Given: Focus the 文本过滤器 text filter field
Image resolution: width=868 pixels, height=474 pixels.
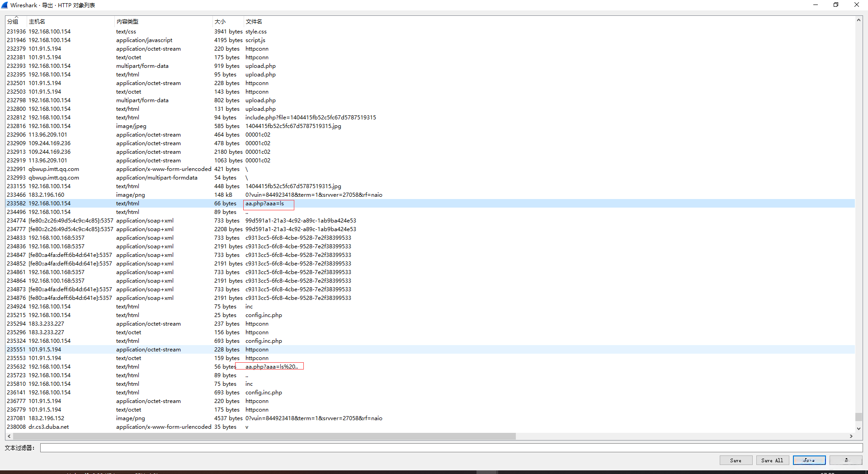Looking at the screenshot, I should (x=451, y=448).
